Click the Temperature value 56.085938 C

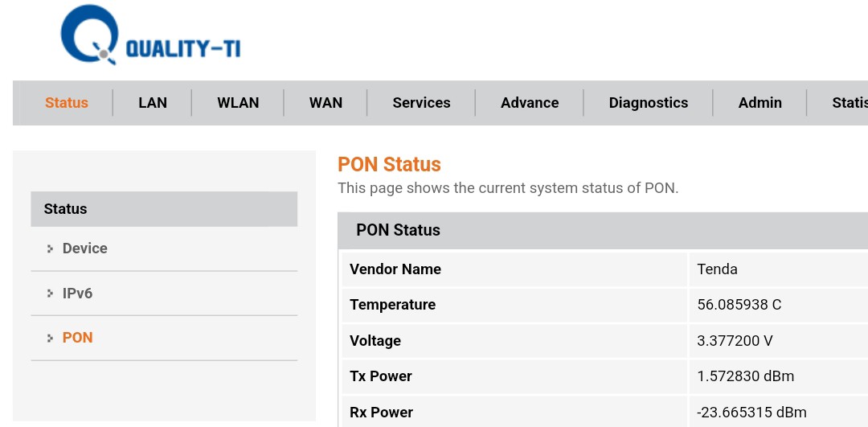coord(739,305)
